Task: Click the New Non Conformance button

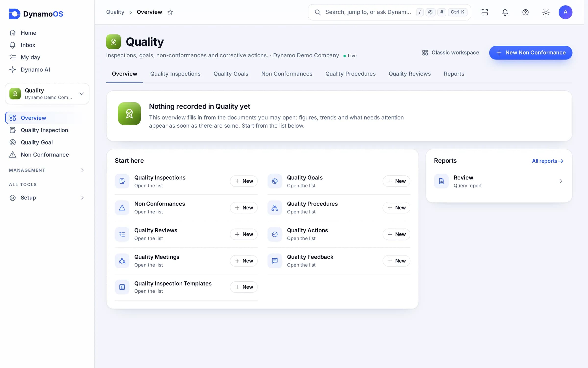Action: [x=531, y=53]
